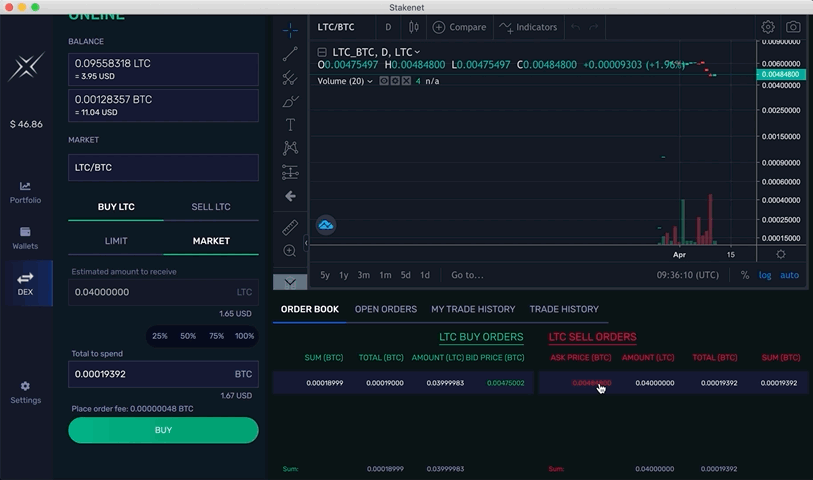Set chart range to 1y

pos(344,275)
